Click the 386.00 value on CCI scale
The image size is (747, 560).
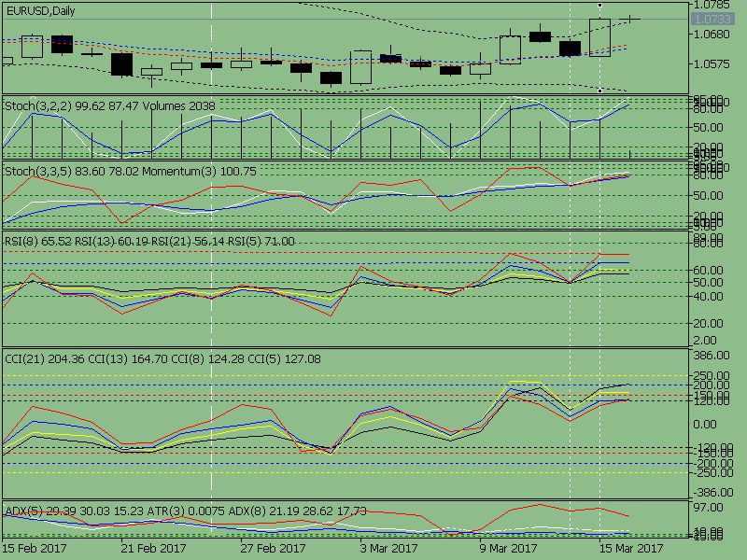[712, 356]
